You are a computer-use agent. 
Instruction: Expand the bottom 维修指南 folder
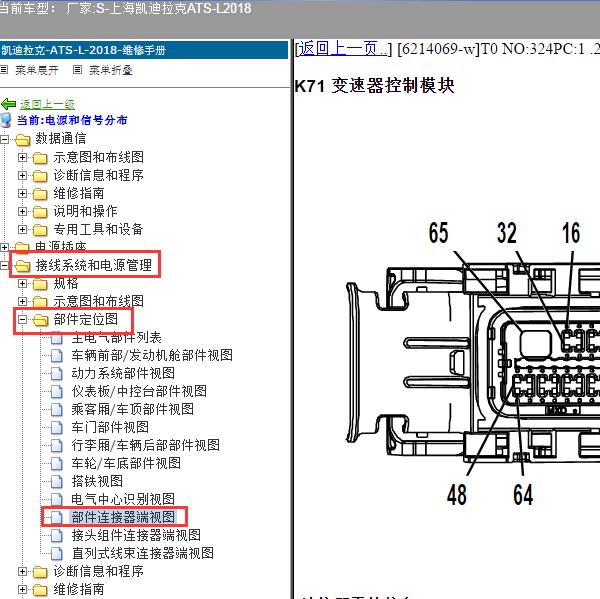pos(22,589)
